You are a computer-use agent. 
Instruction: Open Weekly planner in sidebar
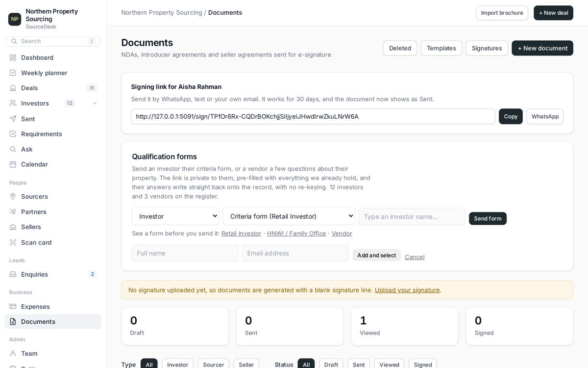(53, 73)
